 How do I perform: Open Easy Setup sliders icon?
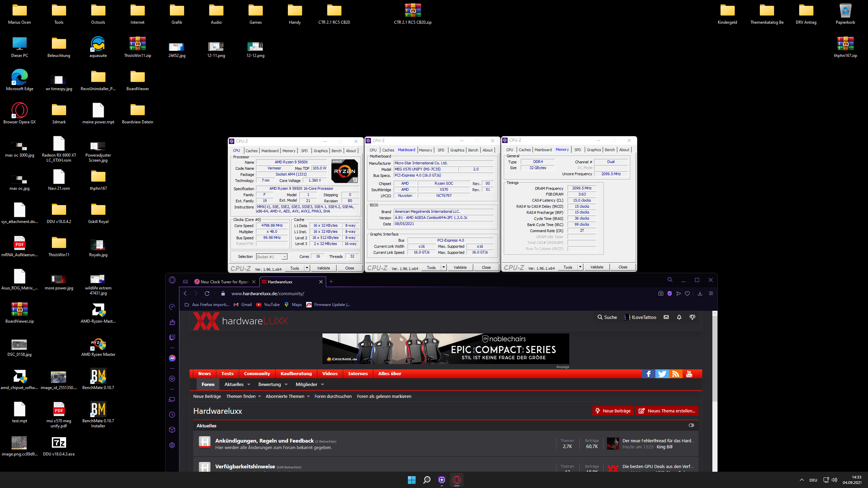(711, 293)
